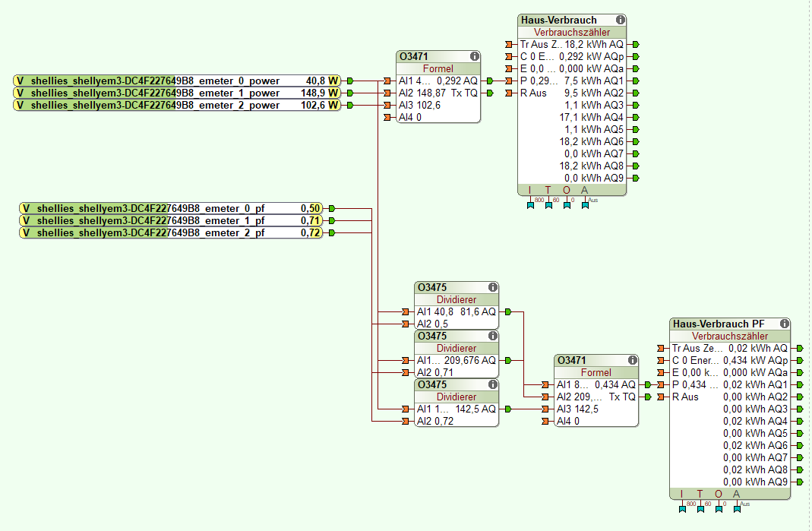Click 0,000 kW AQa row in Haus-Verbrauch

click(591, 68)
